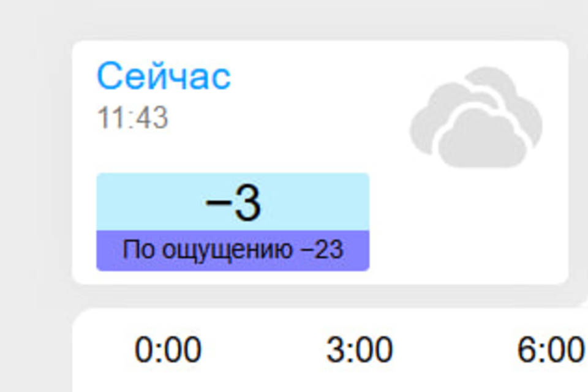Click the digit 3 in current temperature

(x=247, y=203)
